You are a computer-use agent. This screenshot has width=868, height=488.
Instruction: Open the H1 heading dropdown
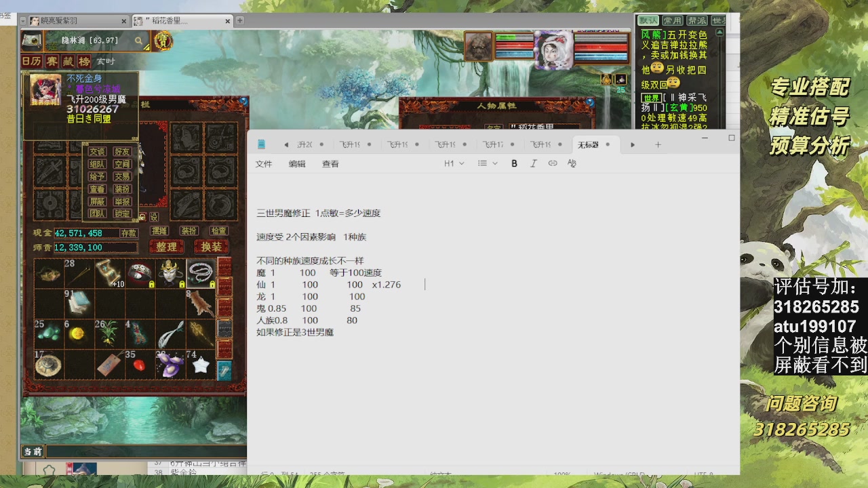(454, 163)
